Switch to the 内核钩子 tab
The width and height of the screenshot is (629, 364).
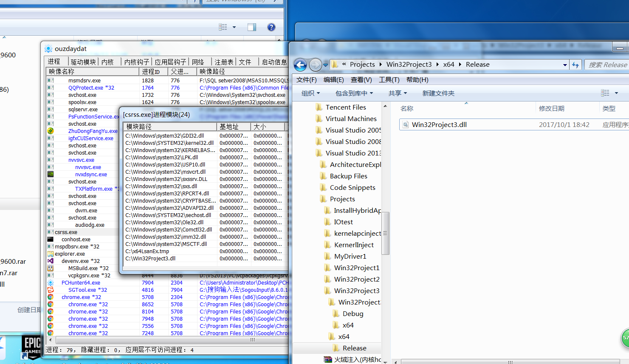coord(137,62)
